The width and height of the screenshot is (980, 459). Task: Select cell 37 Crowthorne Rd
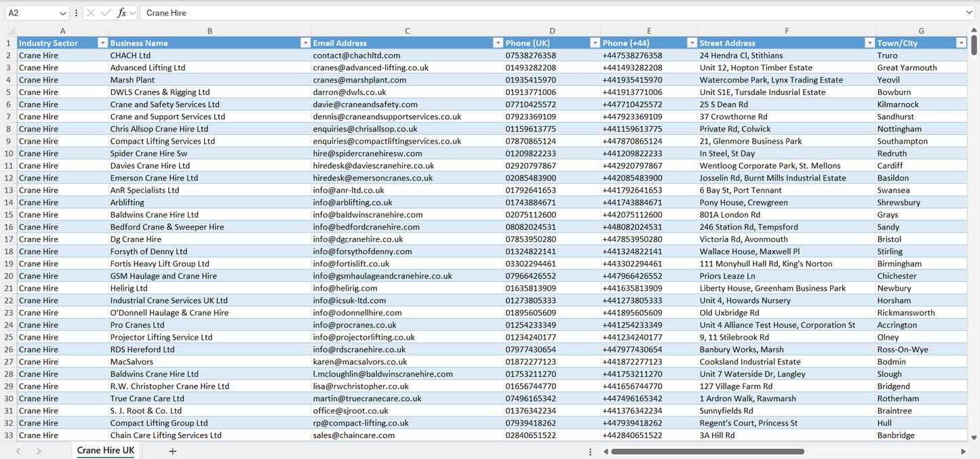pos(787,117)
